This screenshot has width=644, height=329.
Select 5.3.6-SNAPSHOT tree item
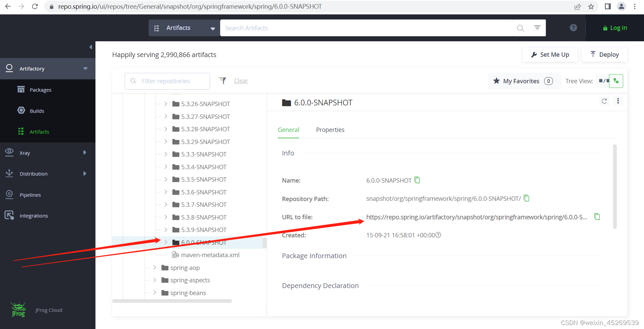tap(204, 192)
